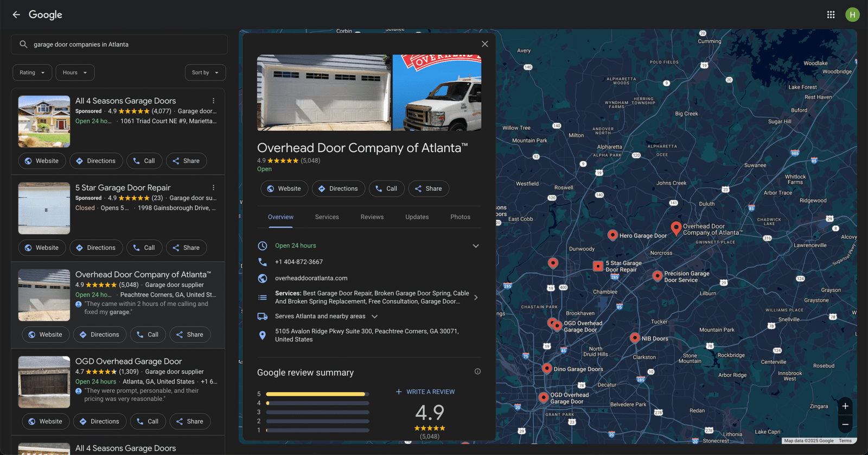Click the search magnifier icon

point(23,45)
